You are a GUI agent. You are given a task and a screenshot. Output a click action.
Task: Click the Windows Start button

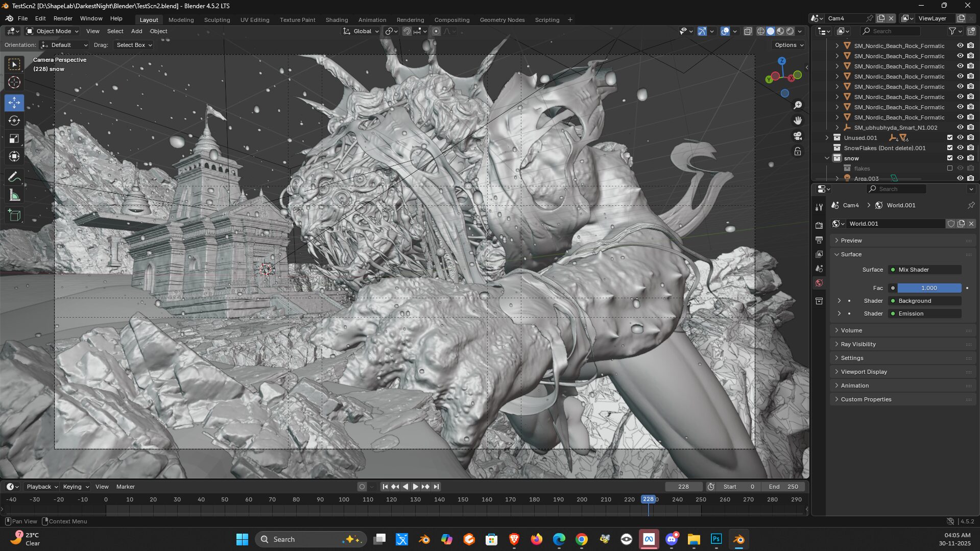coord(242,539)
